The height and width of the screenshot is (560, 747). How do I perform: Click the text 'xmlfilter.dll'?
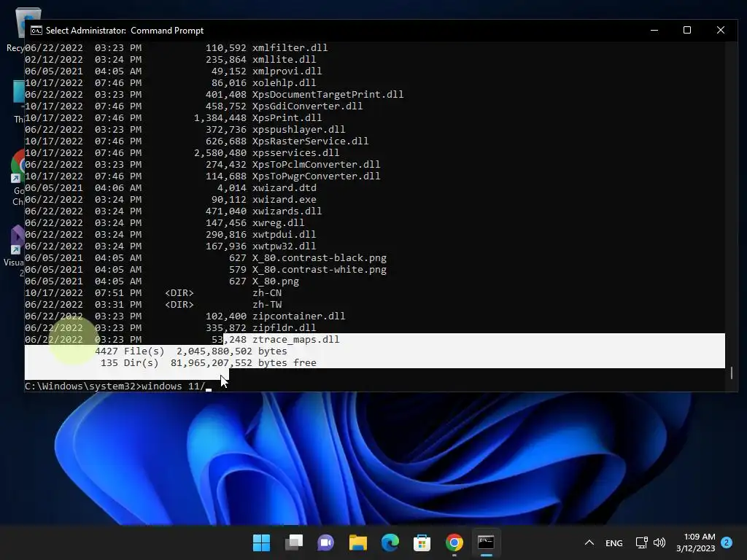click(290, 47)
